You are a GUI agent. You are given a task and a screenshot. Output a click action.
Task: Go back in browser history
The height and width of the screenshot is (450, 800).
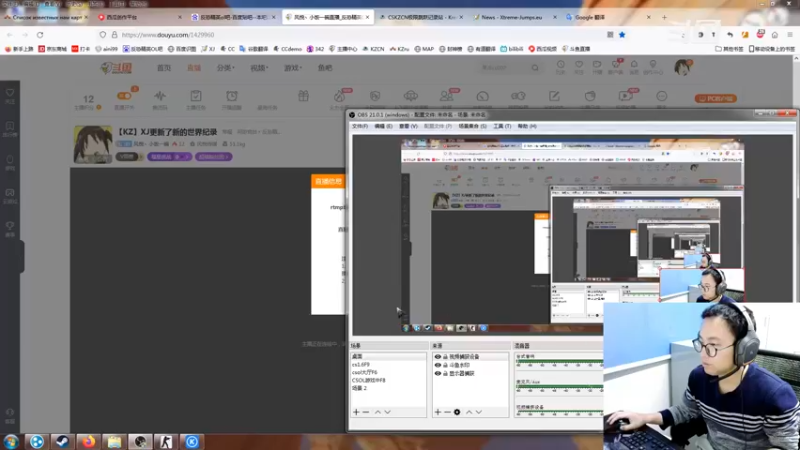(10, 35)
